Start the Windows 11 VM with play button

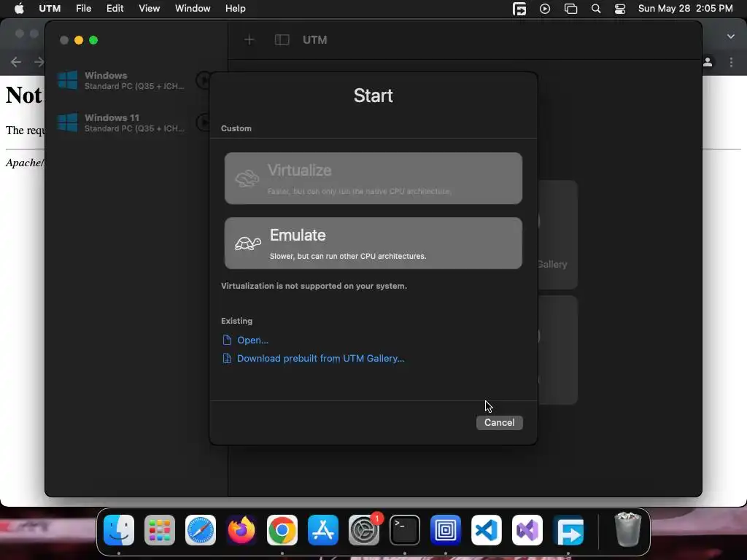pos(204,122)
